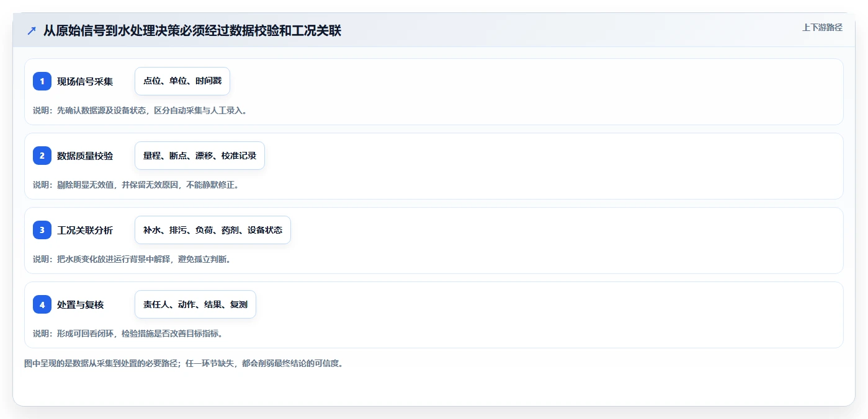Click the note starting 形成可回看闭环
The image size is (868, 419).
click(x=128, y=333)
